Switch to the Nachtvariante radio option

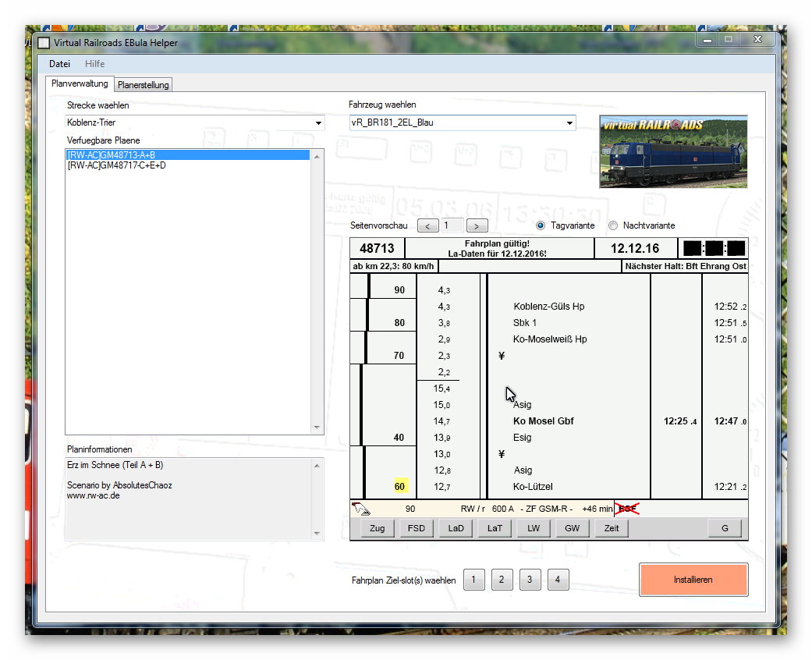(613, 225)
